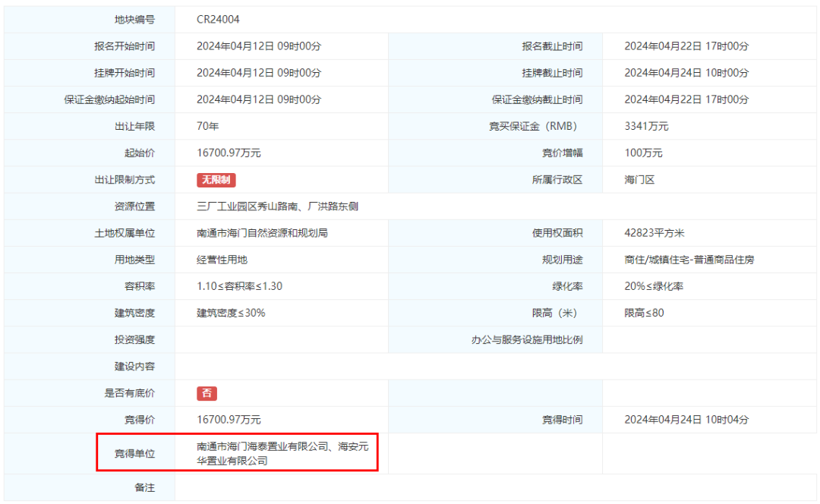
Task: Select the 报名开始时间 value 2024年04月12日 09时00分
Action: pyautogui.click(x=259, y=46)
